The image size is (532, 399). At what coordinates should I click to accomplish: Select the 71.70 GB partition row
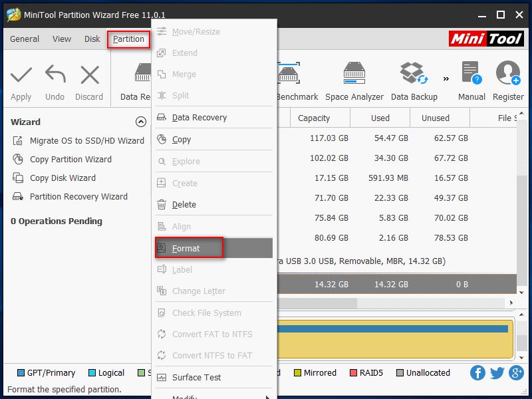coord(397,198)
